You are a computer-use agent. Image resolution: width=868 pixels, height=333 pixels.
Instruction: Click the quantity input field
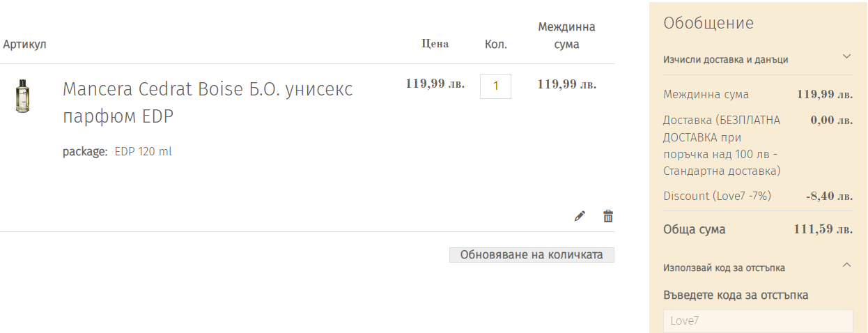495,86
